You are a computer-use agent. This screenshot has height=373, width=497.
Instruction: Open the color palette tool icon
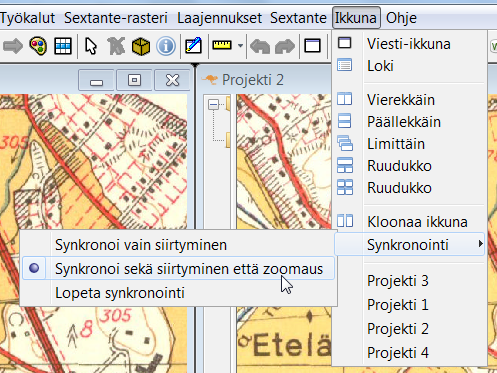[38, 45]
